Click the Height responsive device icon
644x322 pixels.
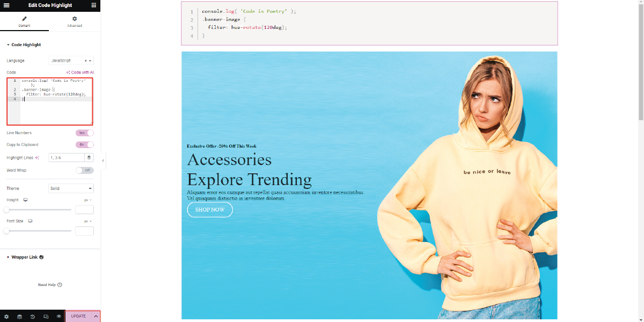25,200
